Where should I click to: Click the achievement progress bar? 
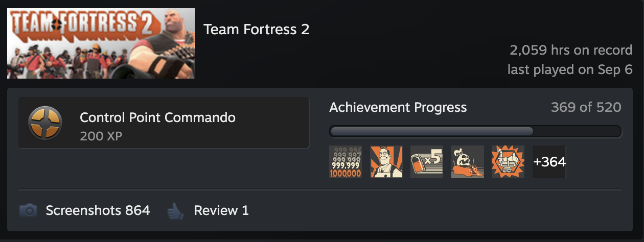pyautogui.click(x=475, y=132)
